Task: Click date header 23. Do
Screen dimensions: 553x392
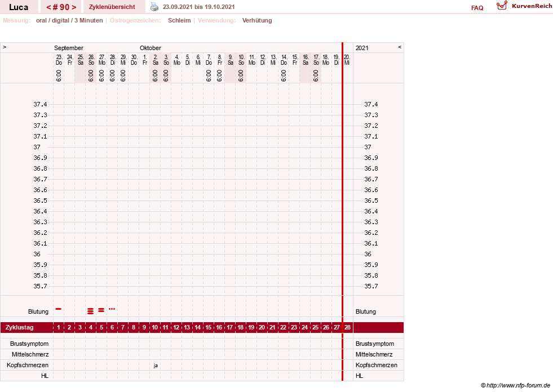Action: 59,60
